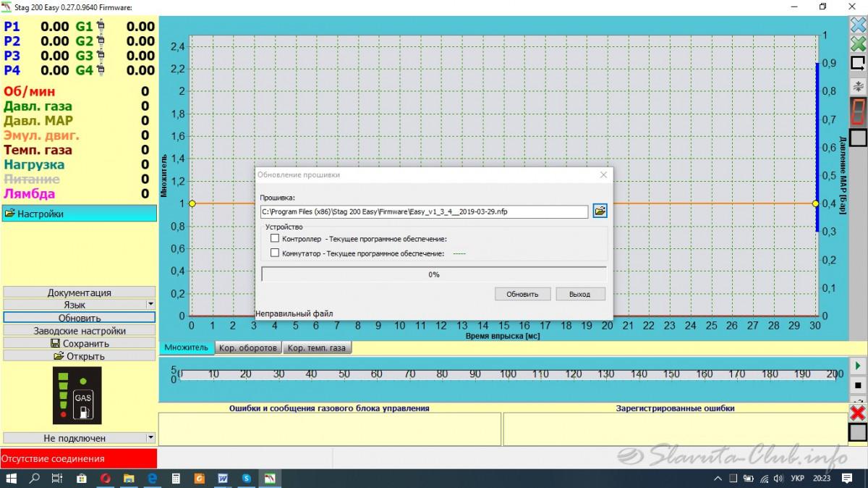Open Calculator from the taskbar
The image size is (868, 488).
(175, 479)
